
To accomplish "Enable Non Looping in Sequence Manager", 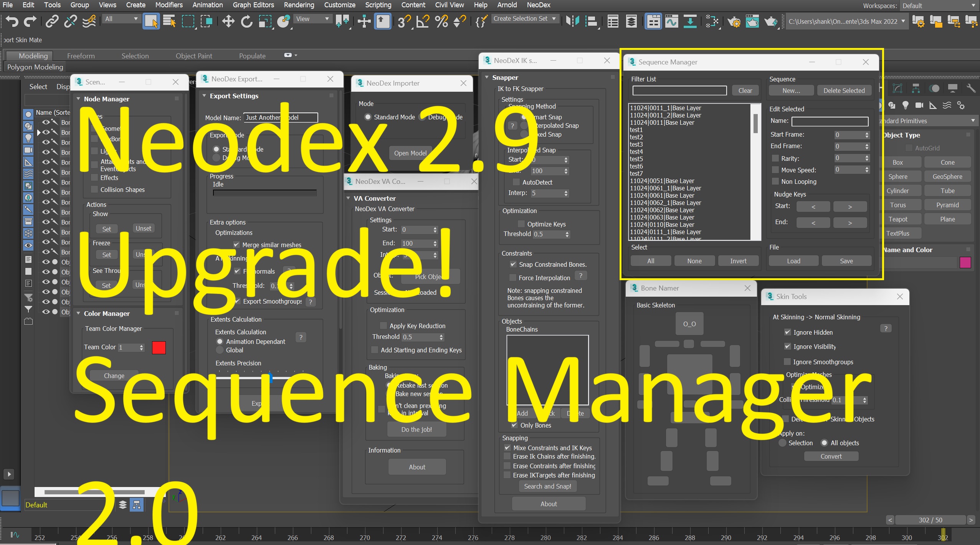I will (775, 181).
